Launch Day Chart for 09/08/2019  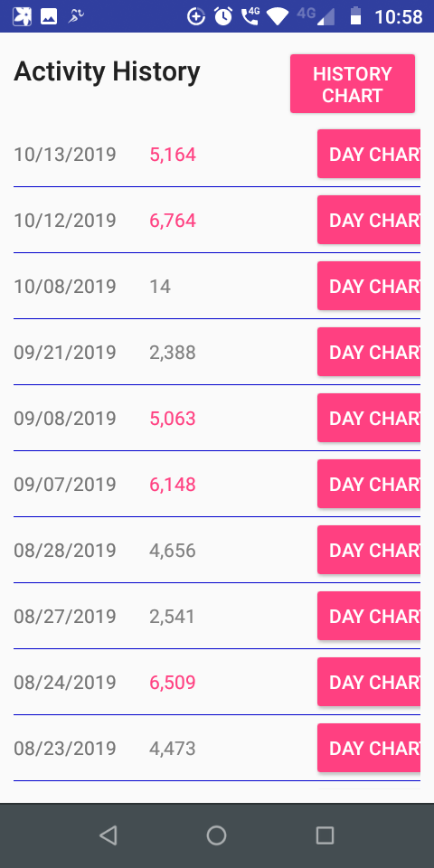(x=369, y=418)
